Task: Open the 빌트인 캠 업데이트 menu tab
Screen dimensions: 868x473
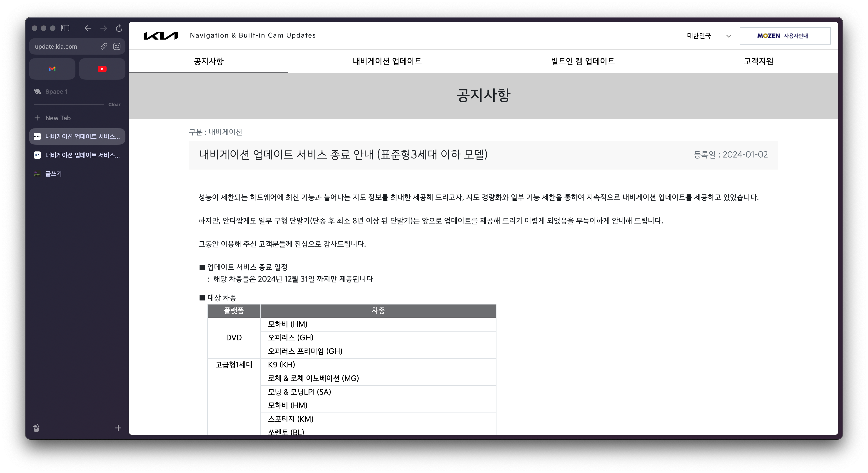Action: [583, 61]
